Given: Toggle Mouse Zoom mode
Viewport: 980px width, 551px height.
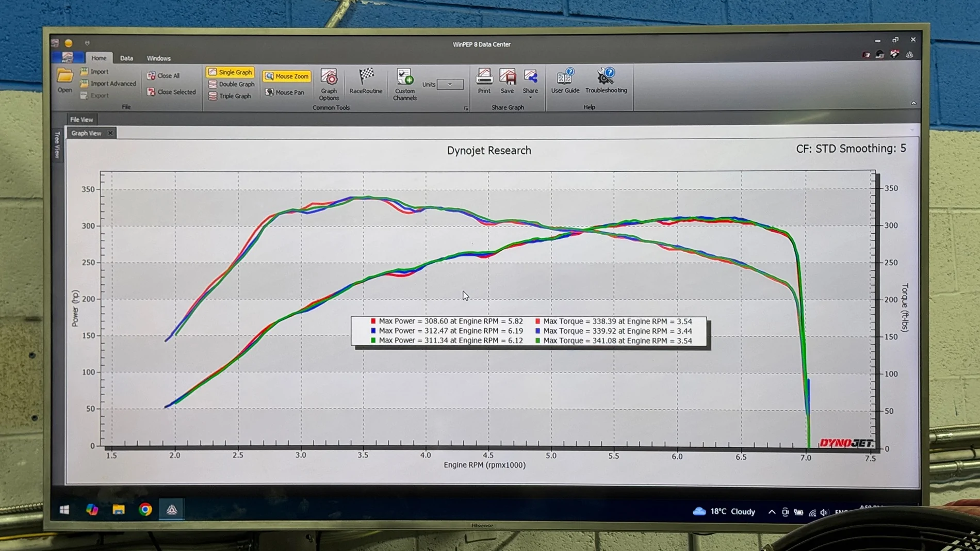Looking at the screenshot, I should point(287,76).
